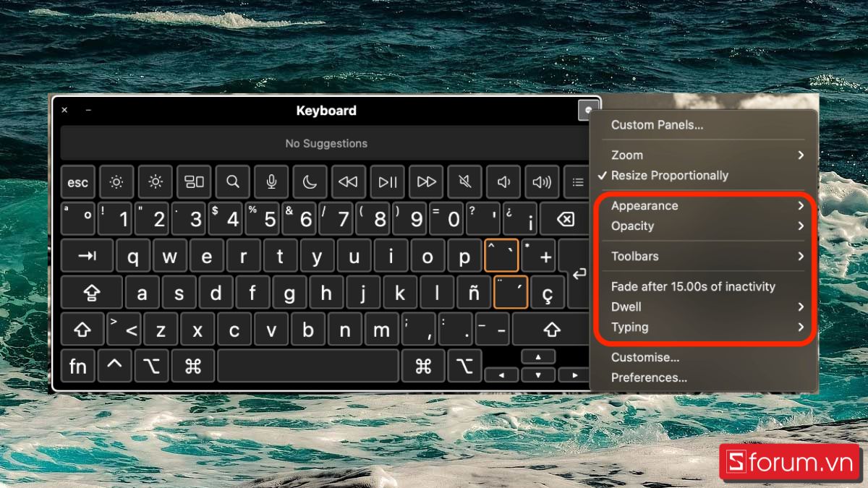This screenshot has height=488, width=868.
Task: Expand the Dwell submenu
Action: (703, 307)
